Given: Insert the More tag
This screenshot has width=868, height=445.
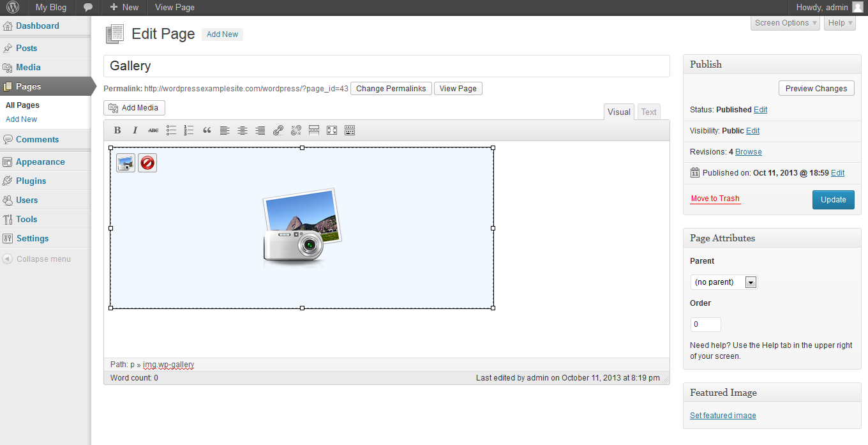Looking at the screenshot, I should pyautogui.click(x=314, y=130).
